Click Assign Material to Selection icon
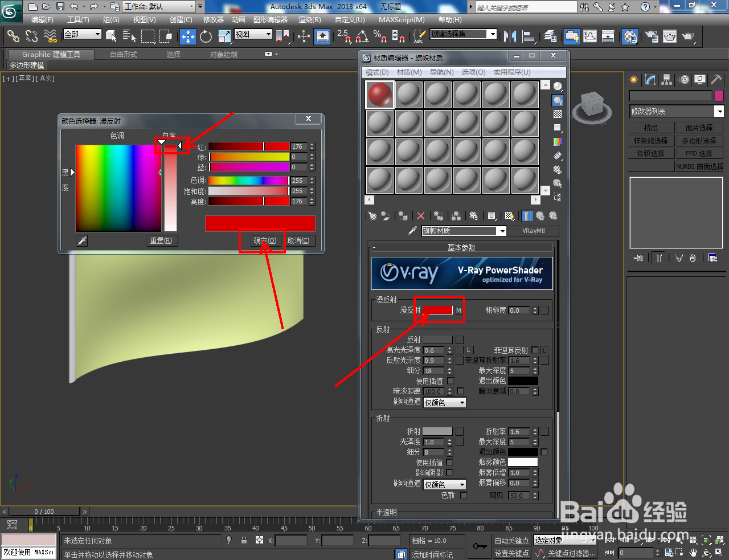 (403, 216)
